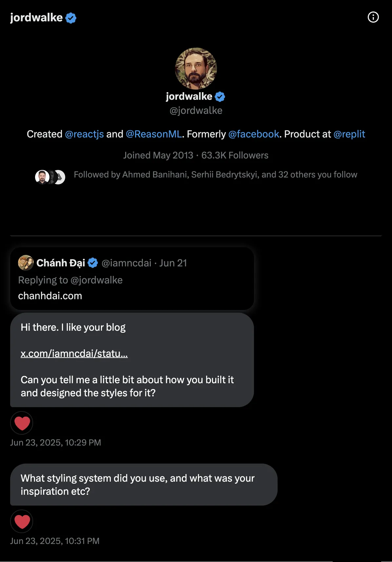Click the verified badge in header title

(71, 18)
